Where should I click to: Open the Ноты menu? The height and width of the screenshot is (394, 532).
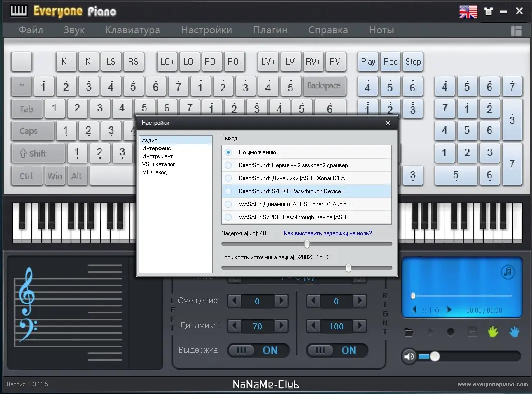381,30
